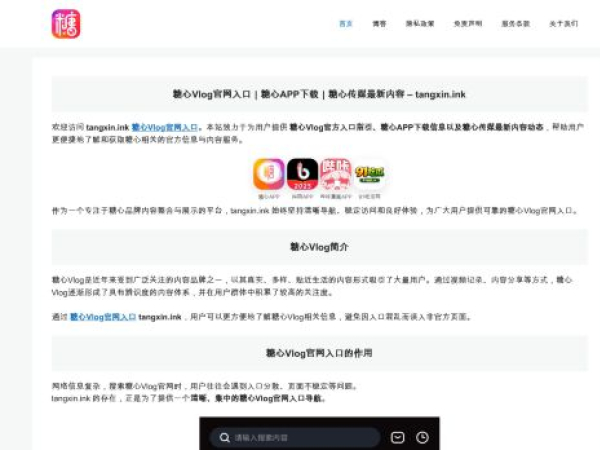This screenshot has width=600, height=450.
Task: Click the heading 糖心Vlog官网入口的作用
Action: [319, 353]
